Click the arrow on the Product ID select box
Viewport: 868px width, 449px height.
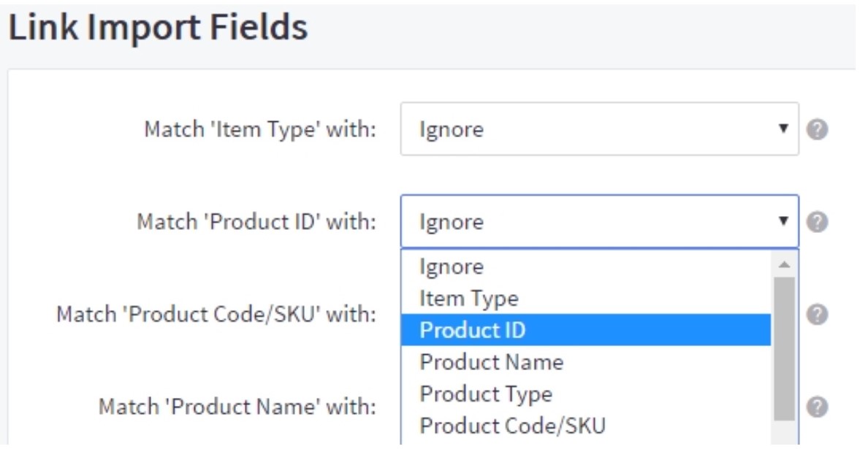point(784,221)
